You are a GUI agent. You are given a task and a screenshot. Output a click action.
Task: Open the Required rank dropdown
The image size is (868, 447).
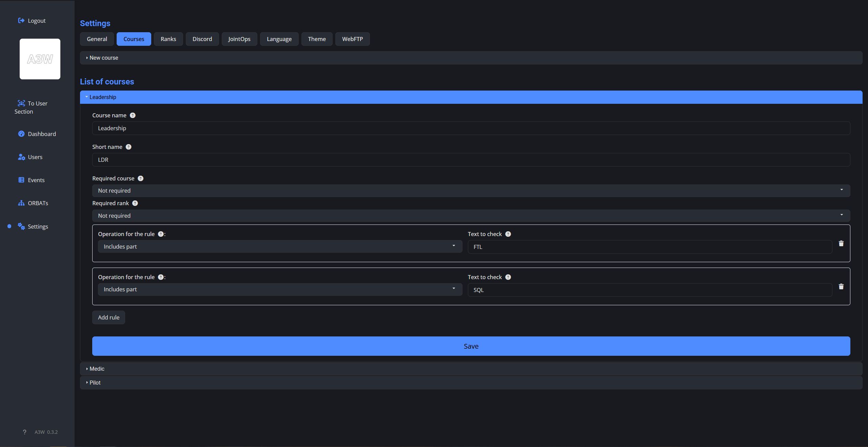(471, 216)
